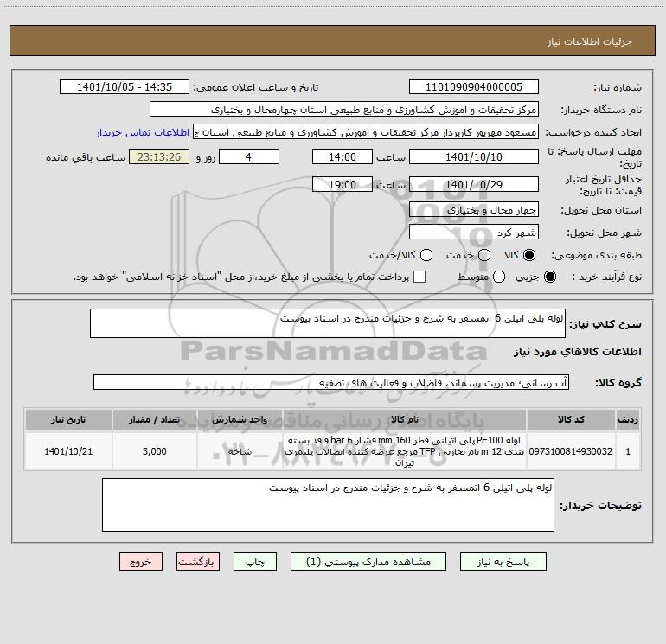The image size is (666, 644).
Task: Click the شماره نیاز field 1101090904000005
Action: tap(474, 87)
